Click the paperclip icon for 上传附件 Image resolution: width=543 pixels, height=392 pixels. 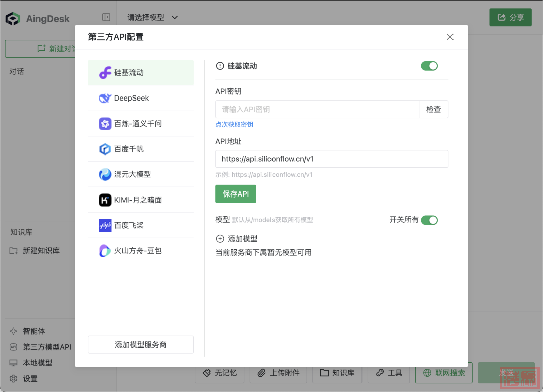[x=262, y=373]
